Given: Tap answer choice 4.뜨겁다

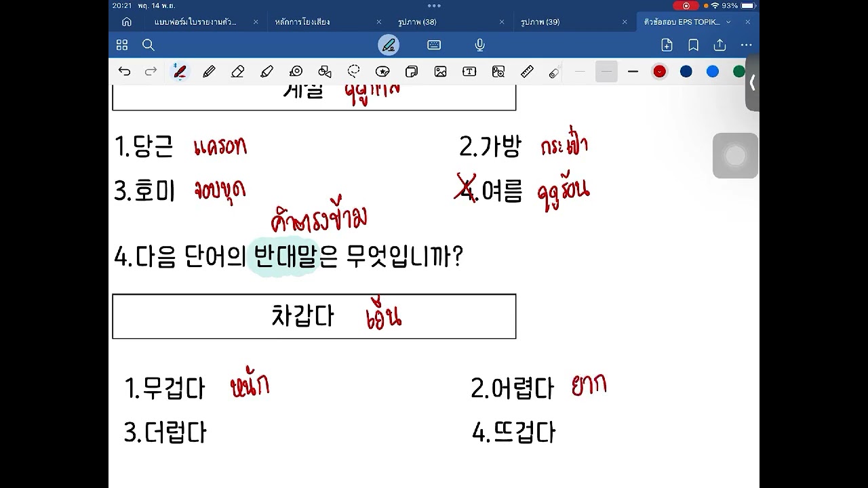Looking at the screenshot, I should (x=513, y=432).
